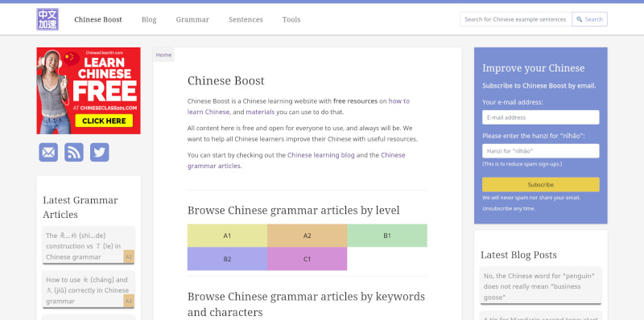644x320 pixels.
Task: Visit the Twitter bird icon
Action: click(x=99, y=152)
